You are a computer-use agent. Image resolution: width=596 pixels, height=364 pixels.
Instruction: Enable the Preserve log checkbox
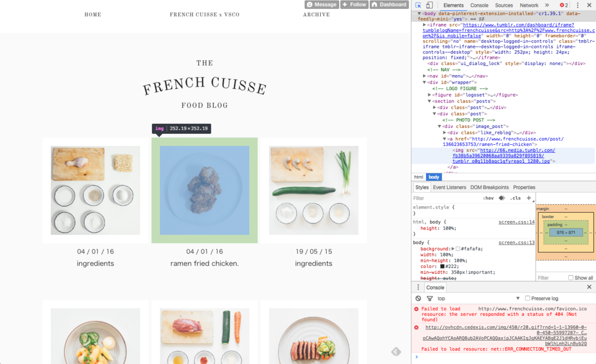pos(527,298)
